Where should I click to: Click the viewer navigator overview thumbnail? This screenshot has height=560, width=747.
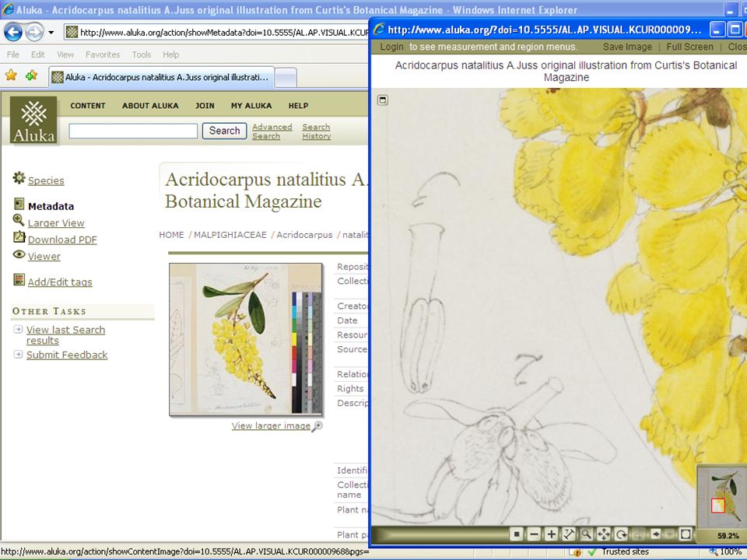click(x=722, y=496)
